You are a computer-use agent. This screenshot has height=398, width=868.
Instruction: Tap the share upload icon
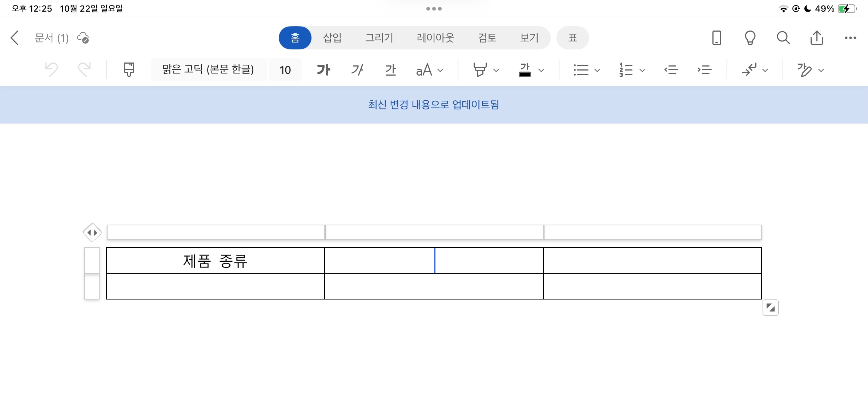click(x=817, y=38)
